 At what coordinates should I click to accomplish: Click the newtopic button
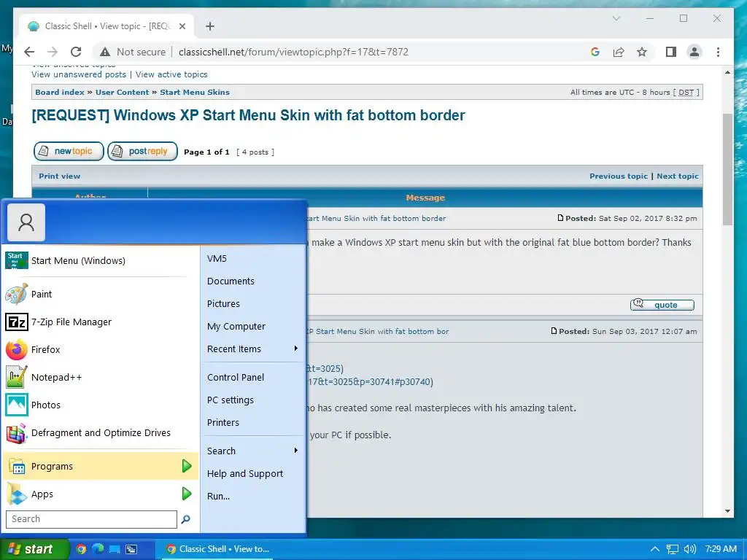69,152
